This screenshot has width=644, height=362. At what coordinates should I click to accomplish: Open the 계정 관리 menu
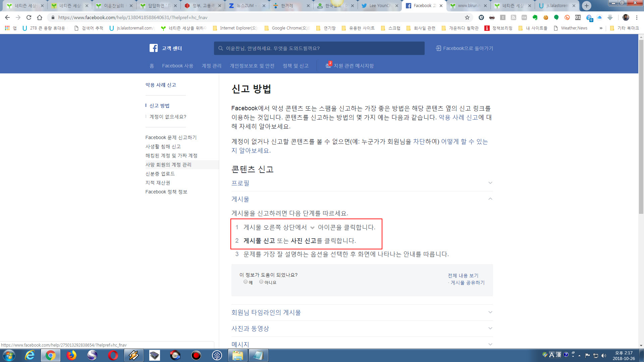[x=211, y=66]
